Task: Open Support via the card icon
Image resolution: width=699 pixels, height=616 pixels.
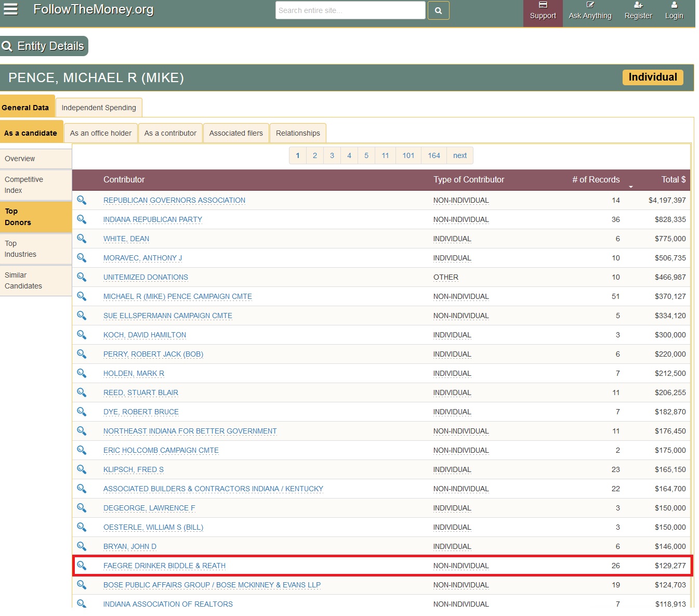Action: [543, 5]
